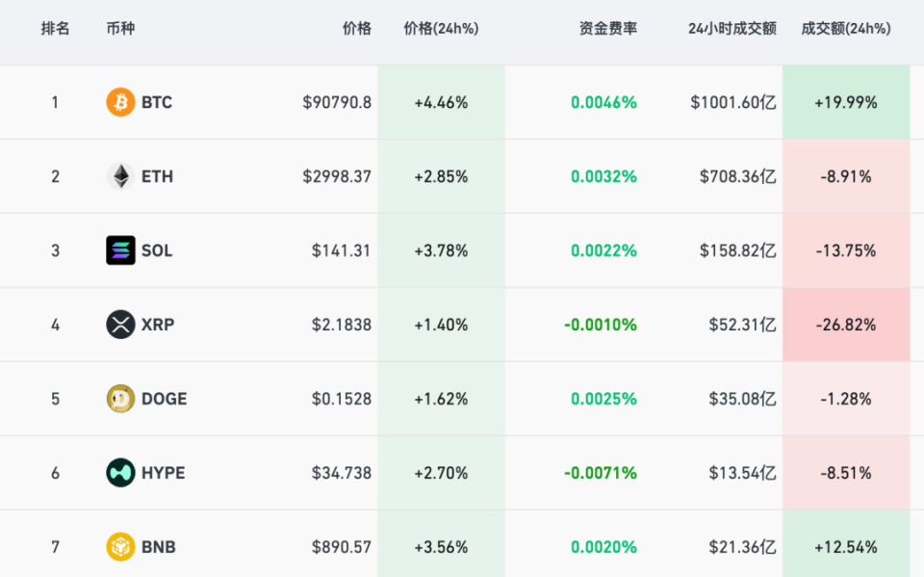Open the BTC ticker link
This screenshot has height=577, width=924.
click(156, 101)
